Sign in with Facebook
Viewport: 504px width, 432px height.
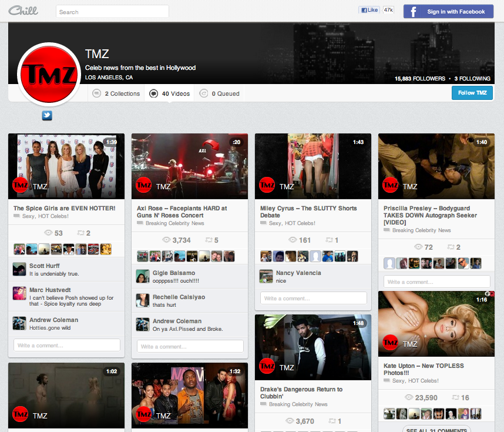448,12
